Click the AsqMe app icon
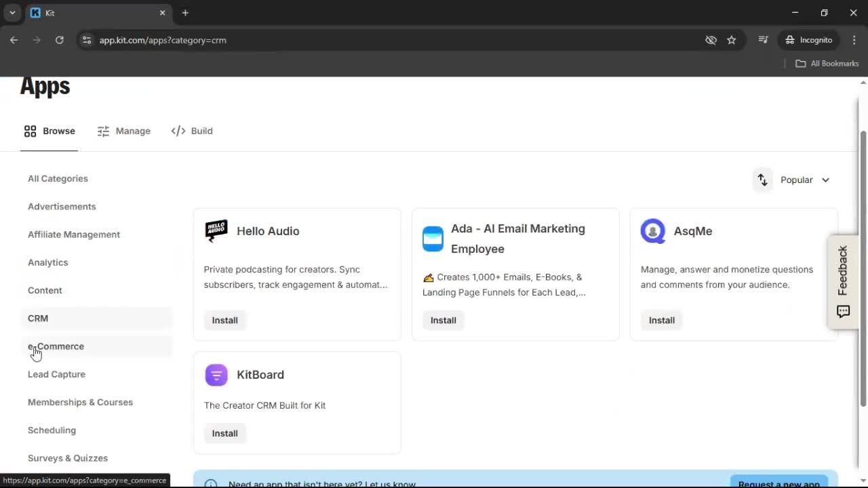The width and height of the screenshot is (868, 488). (x=652, y=230)
